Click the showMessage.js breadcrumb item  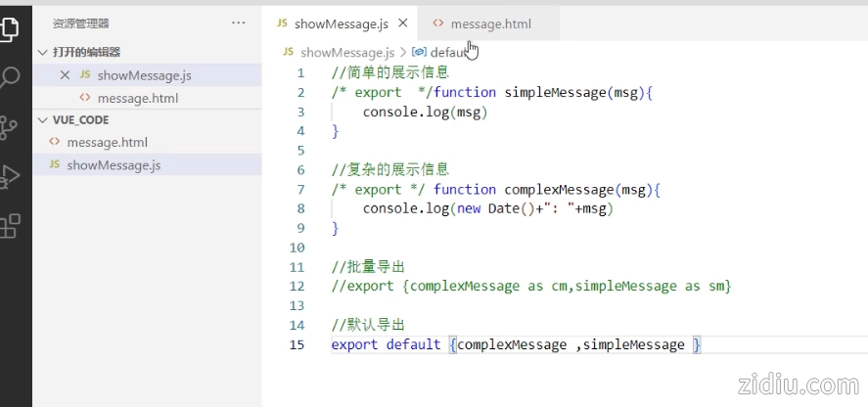pos(346,52)
